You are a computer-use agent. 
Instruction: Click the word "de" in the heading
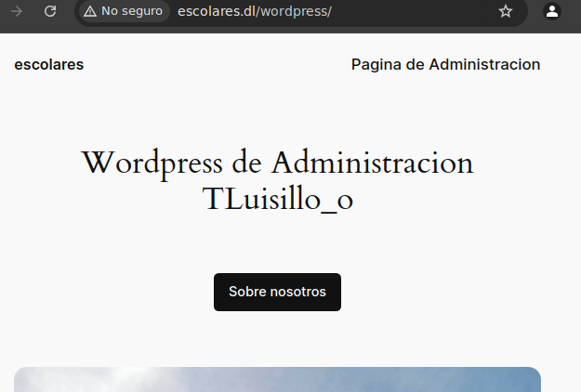click(246, 163)
